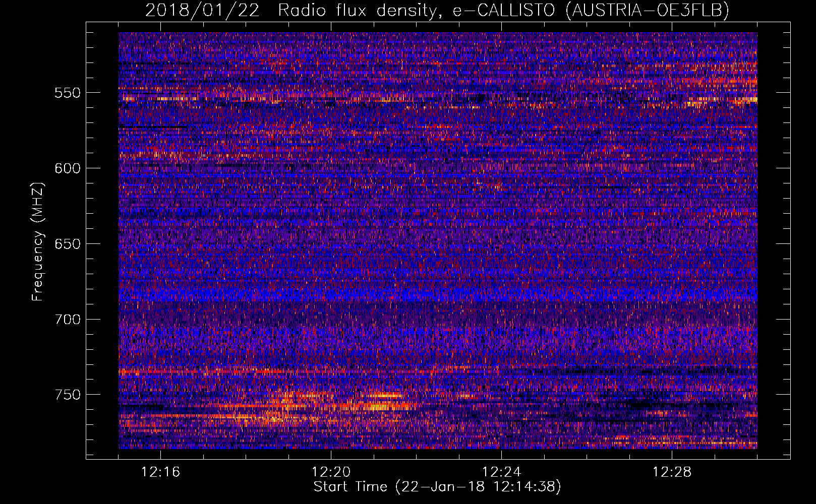The image size is (816, 504).
Task: Click the '12:24' time axis label
Action: pos(501,472)
